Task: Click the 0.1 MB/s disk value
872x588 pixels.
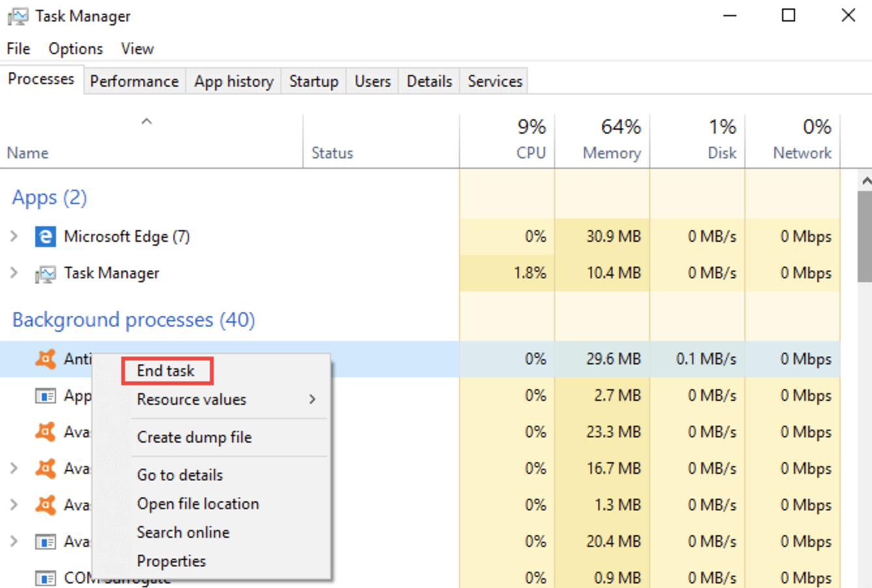Action: point(706,359)
